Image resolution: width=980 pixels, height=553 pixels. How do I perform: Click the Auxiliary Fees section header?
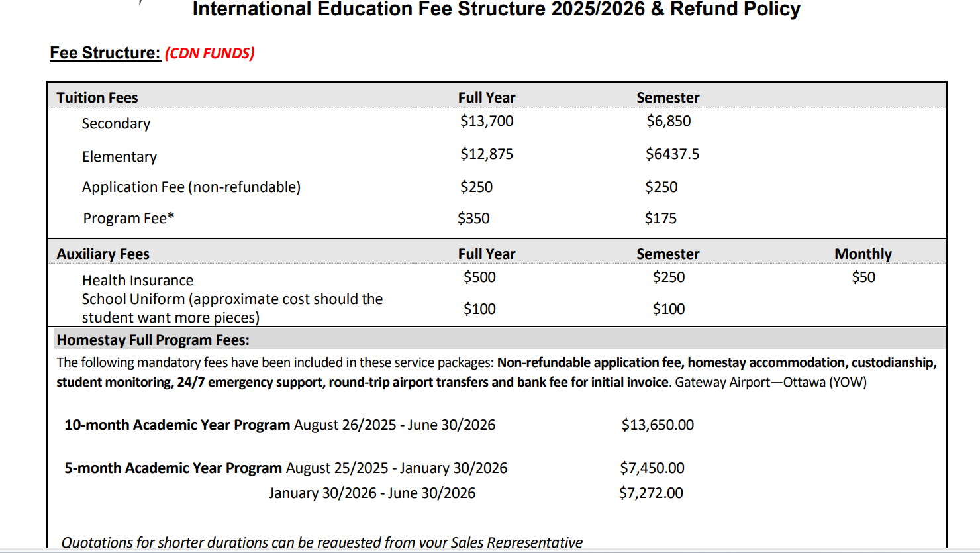tap(103, 254)
